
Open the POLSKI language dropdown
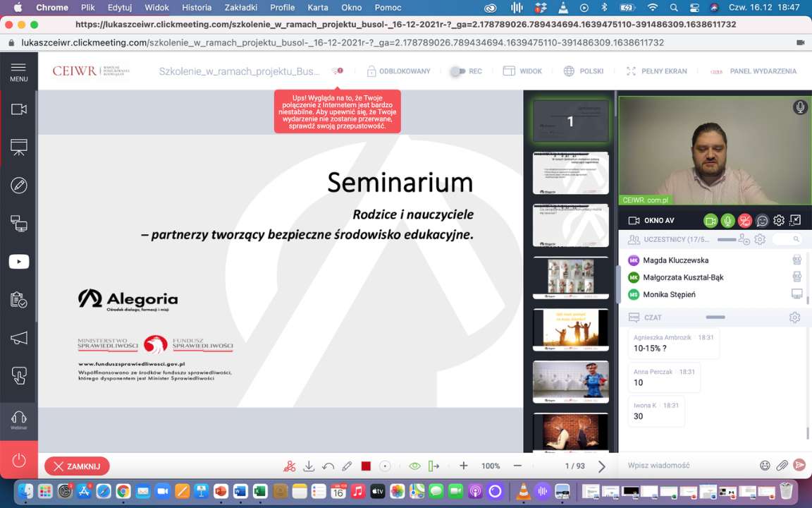[584, 71]
